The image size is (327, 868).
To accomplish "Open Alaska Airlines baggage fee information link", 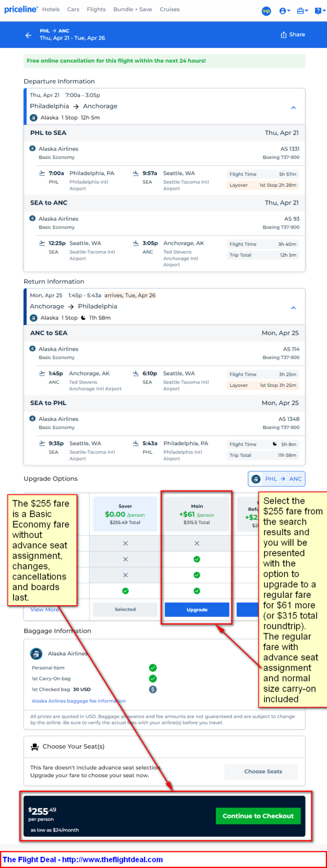I will [x=79, y=701].
